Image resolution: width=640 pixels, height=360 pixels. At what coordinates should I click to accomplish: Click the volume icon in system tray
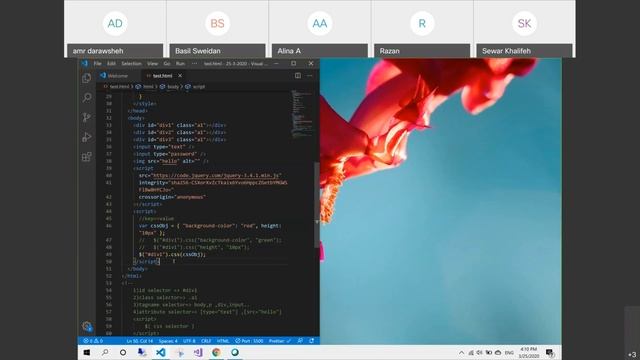tap(480, 353)
